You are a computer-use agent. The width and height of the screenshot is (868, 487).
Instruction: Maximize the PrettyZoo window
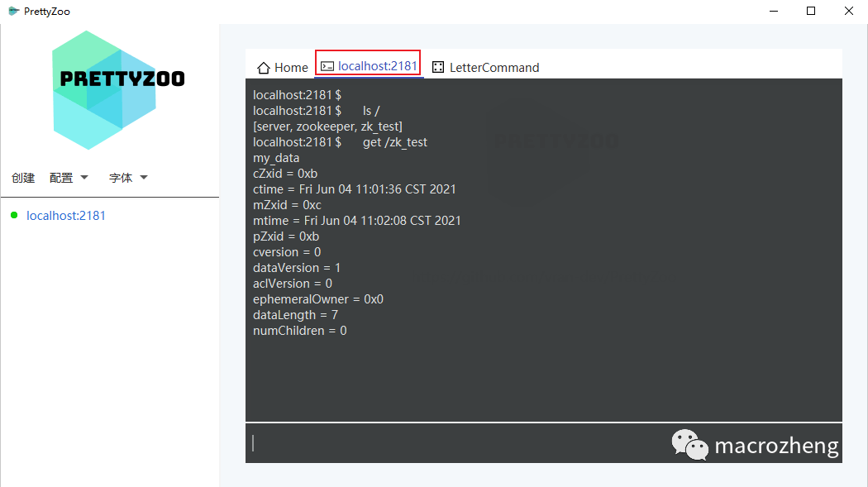click(811, 12)
